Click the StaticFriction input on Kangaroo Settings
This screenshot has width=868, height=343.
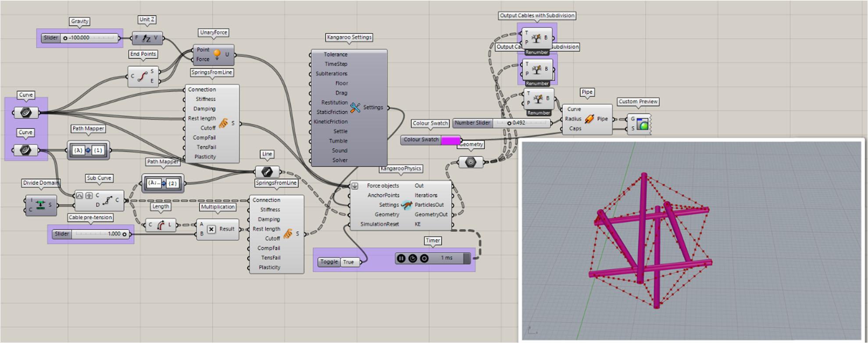coord(332,112)
